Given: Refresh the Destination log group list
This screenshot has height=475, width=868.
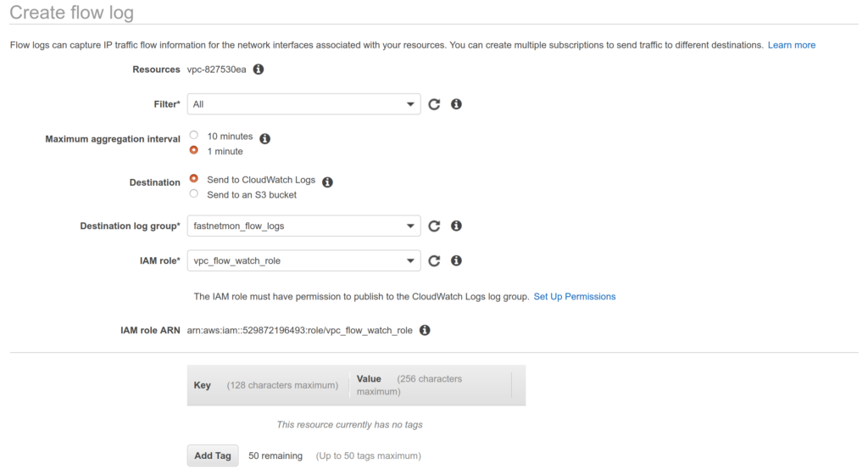Looking at the screenshot, I should pyautogui.click(x=434, y=226).
